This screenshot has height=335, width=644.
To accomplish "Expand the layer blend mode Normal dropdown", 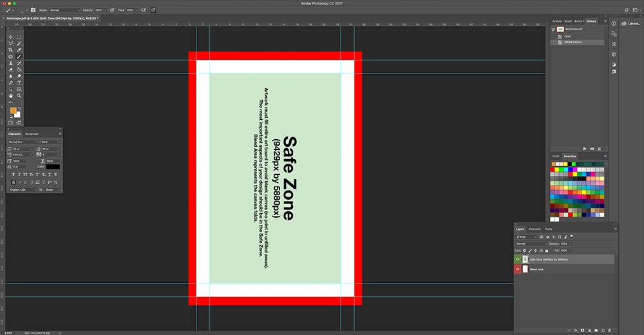I will pos(531,244).
